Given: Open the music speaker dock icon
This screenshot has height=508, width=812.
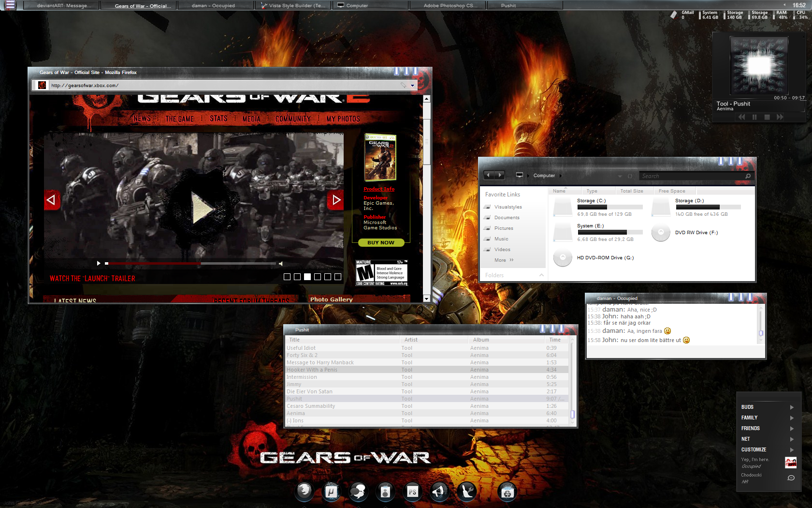Looking at the screenshot, I should coord(385,492).
